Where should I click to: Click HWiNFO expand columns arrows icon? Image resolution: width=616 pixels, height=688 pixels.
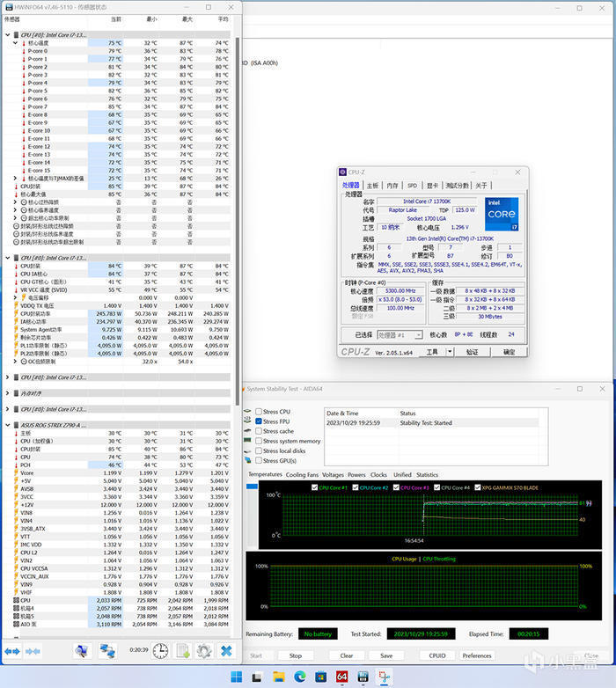12,651
